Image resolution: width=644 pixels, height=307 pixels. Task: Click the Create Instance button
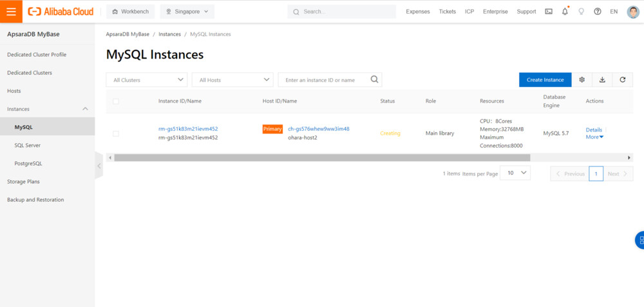[x=545, y=80]
